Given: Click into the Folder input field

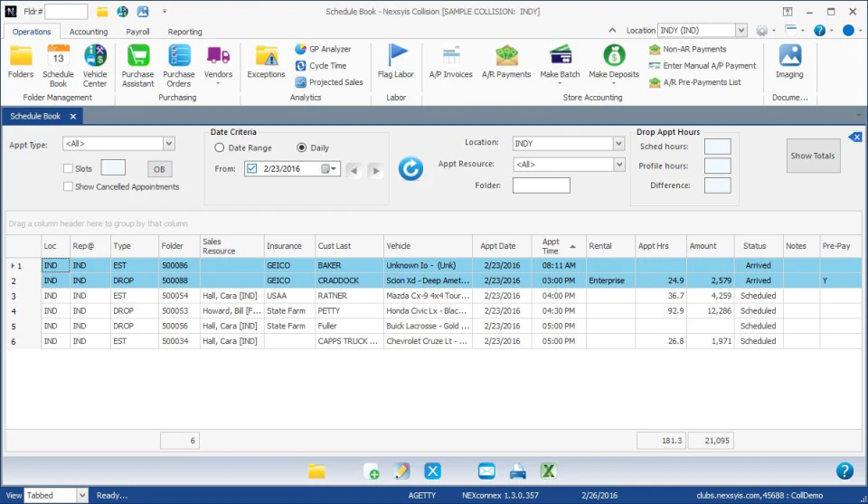Looking at the screenshot, I should point(541,185).
